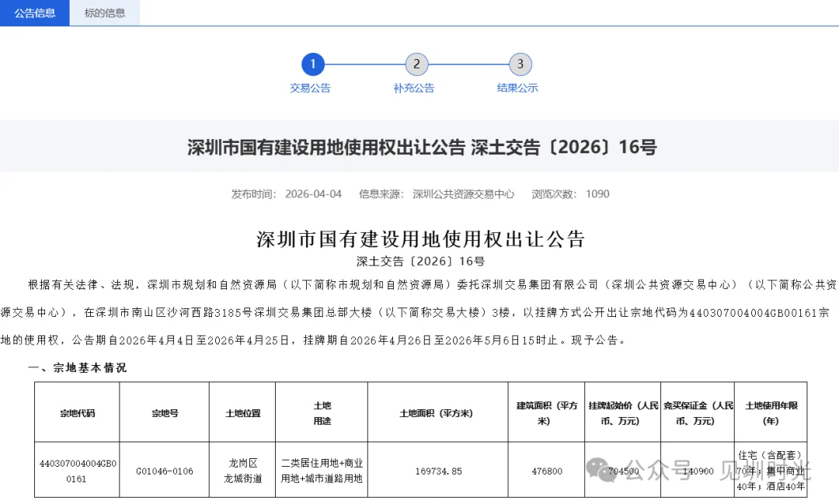Click the 竞买保证金 column header
The width and height of the screenshot is (839, 504).
698,413
